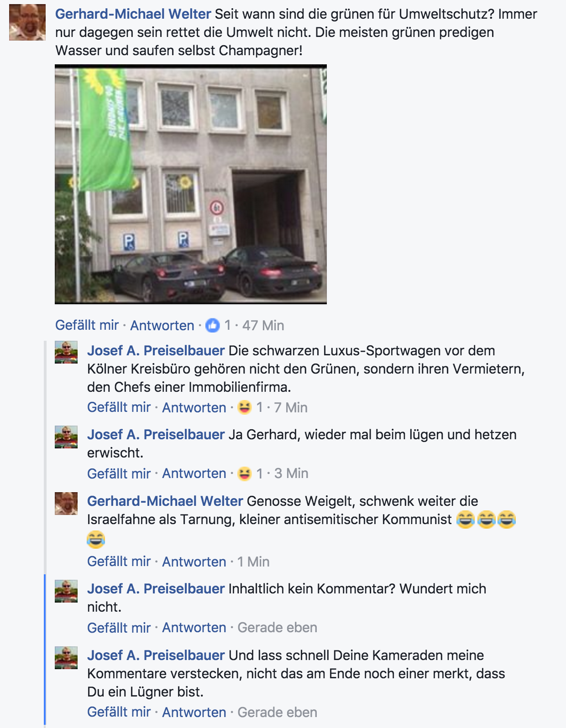566x728 pixels.
Task: Open the attached photo of Green party office
Action: [191, 184]
